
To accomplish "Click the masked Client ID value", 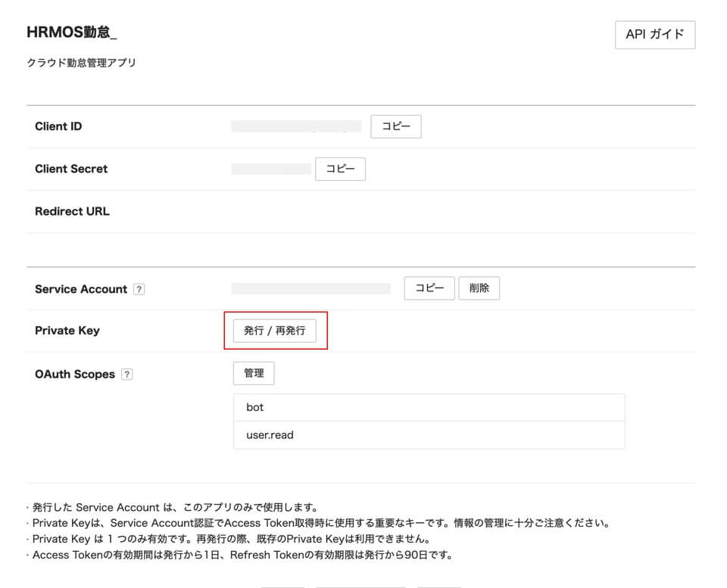I will (x=296, y=126).
